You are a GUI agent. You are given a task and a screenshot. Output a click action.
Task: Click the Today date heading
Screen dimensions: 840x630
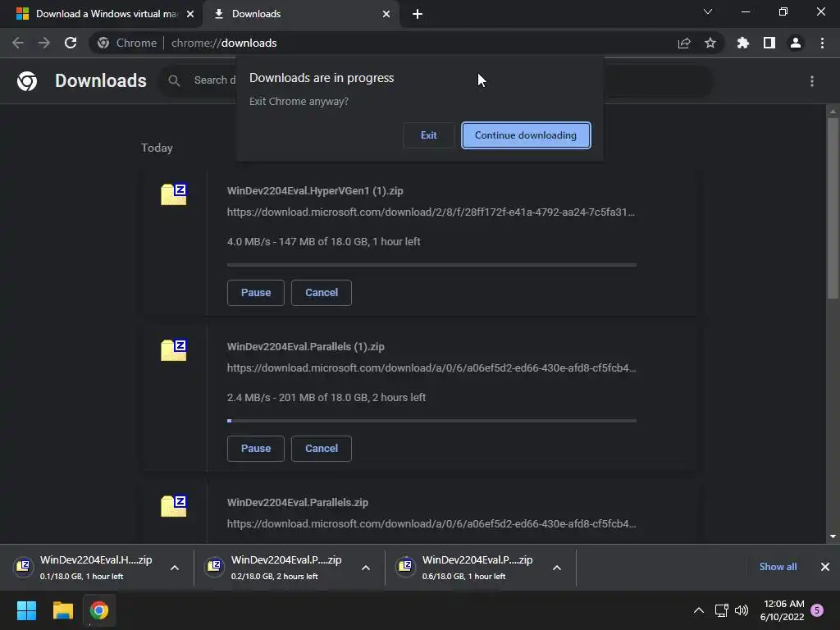point(157,148)
